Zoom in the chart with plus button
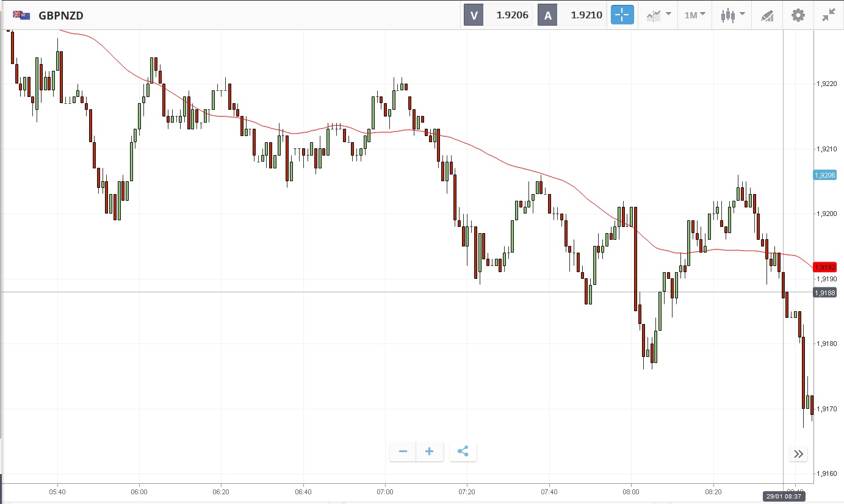The image size is (844, 504). coord(430,452)
